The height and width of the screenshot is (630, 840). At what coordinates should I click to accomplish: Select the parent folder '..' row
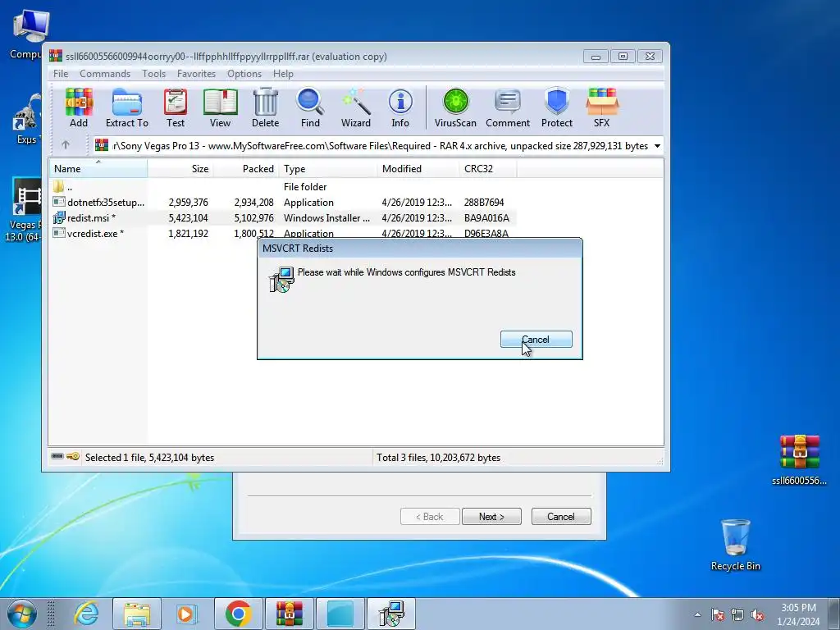click(x=283, y=186)
